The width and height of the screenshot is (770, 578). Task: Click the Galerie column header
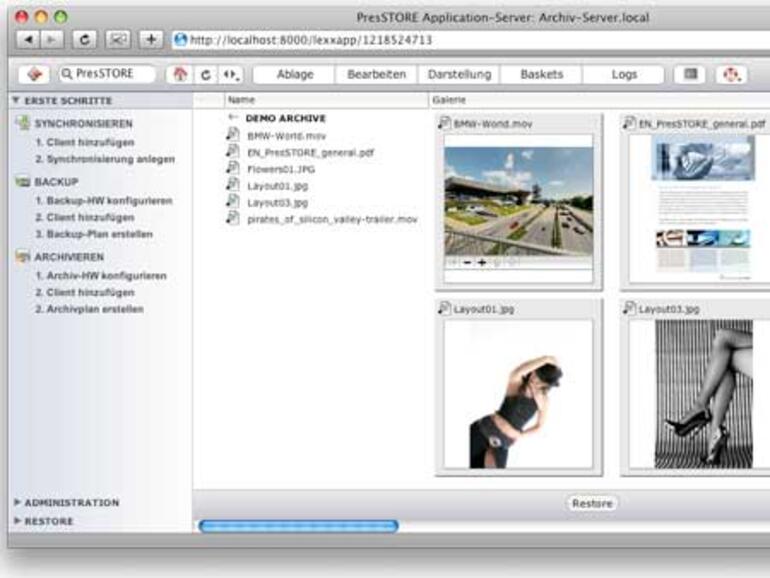(x=599, y=100)
